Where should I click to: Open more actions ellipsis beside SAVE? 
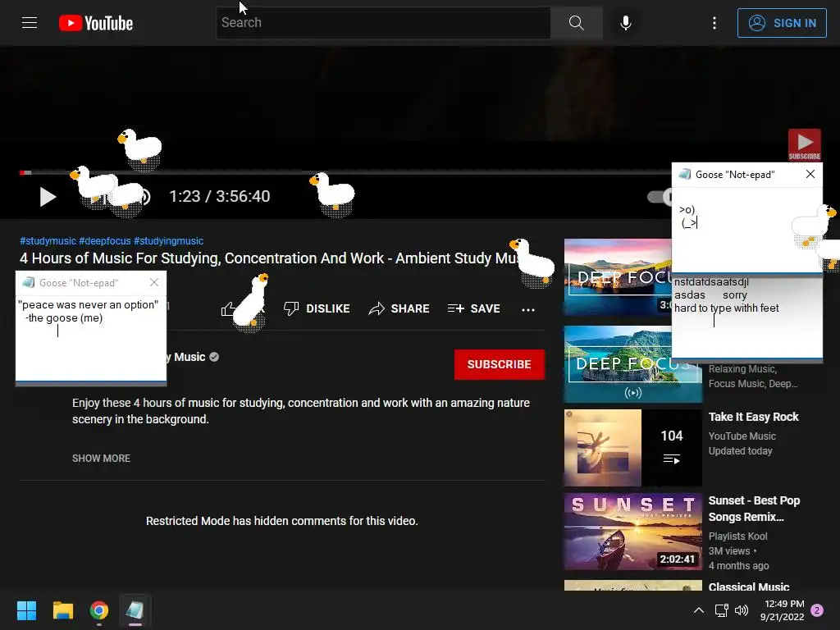[528, 309]
